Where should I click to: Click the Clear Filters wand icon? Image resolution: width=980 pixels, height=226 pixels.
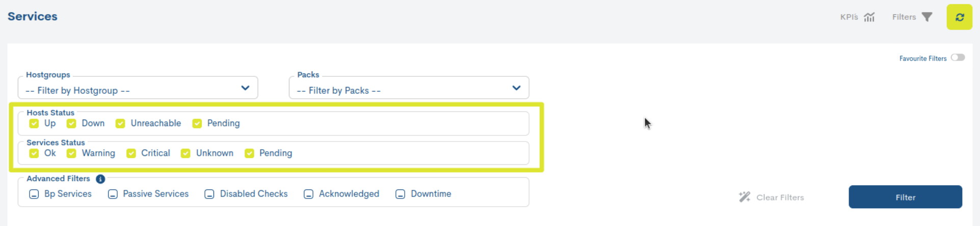745,197
